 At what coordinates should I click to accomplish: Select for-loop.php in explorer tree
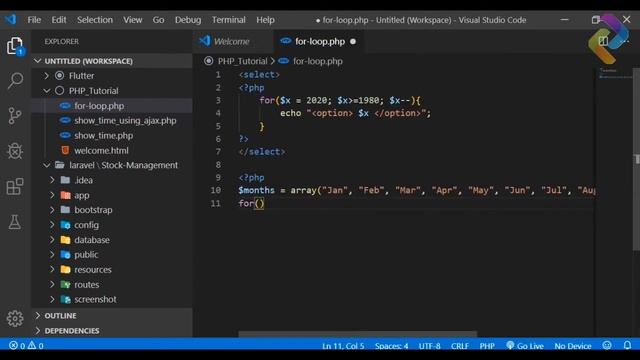111,106
